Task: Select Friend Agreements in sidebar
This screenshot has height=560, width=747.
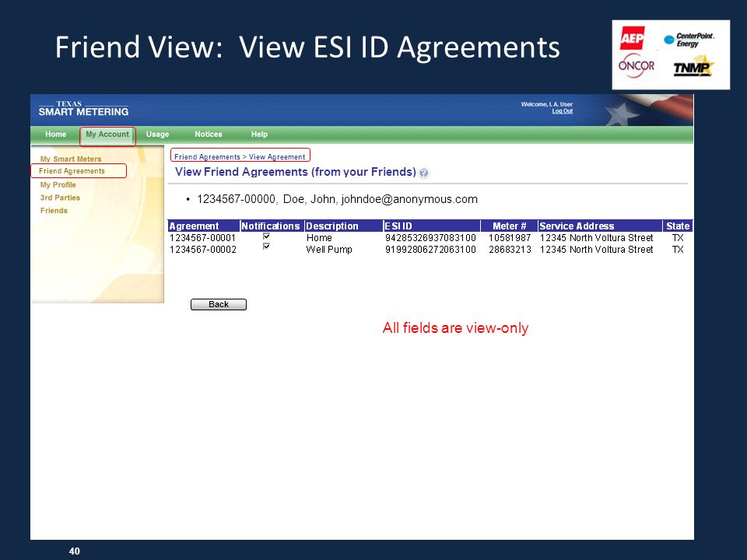Action: coord(72,171)
